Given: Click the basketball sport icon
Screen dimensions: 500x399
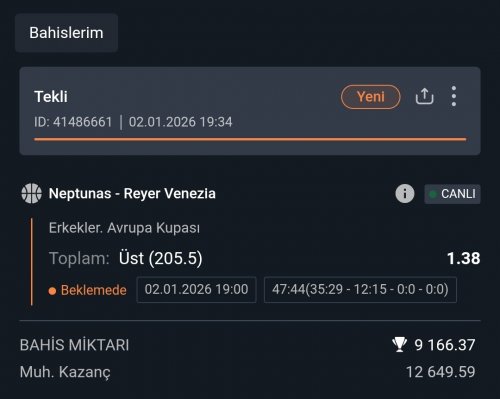Looking at the screenshot, I should click(x=32, y=193).
